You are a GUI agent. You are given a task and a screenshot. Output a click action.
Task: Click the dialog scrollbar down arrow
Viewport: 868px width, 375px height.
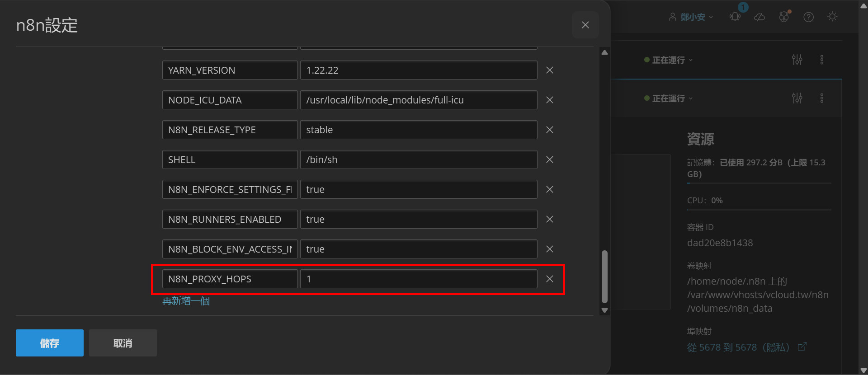[x=604, y=310]
